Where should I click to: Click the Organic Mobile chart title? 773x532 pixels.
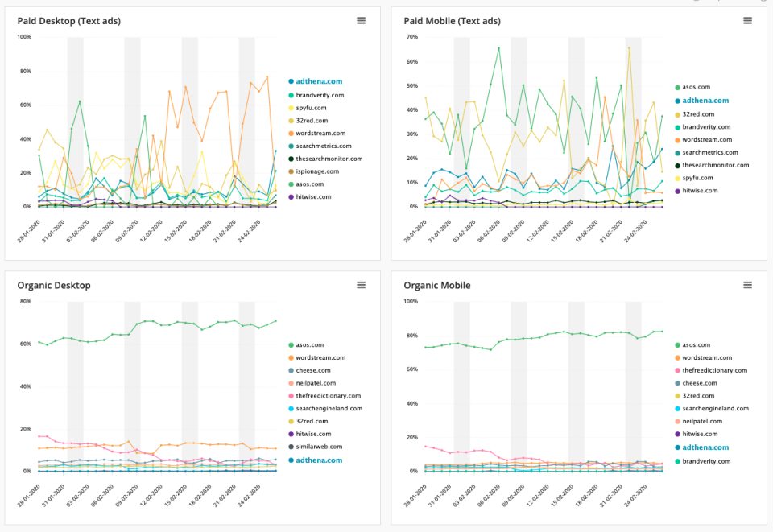pyautogui.click(x=436, y=286)
